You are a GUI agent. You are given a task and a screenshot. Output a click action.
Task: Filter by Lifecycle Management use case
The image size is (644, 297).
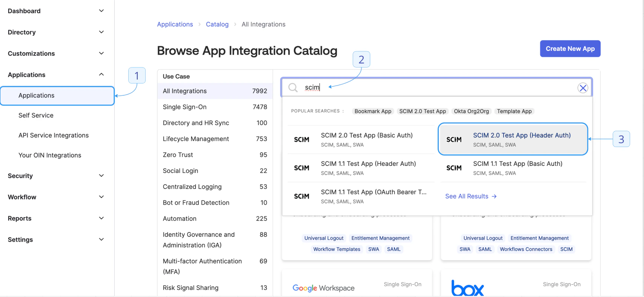pyautogui.click(x=196, y=139)
